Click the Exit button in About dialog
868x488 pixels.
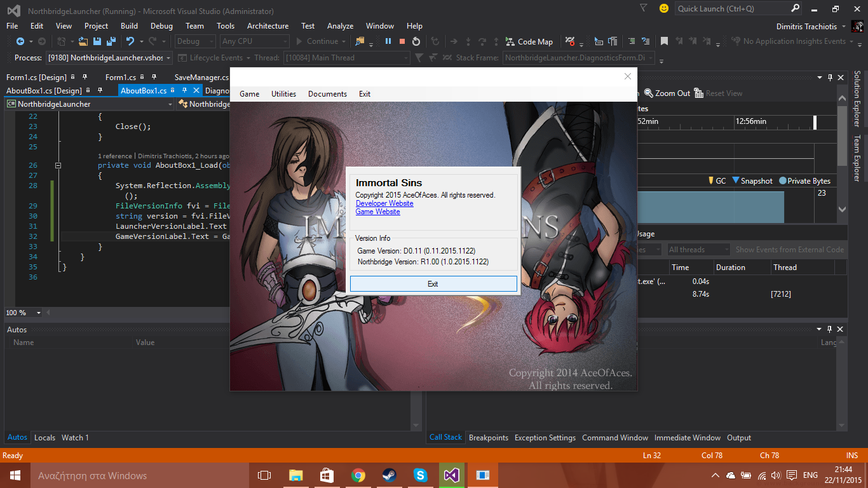[433, 284]
